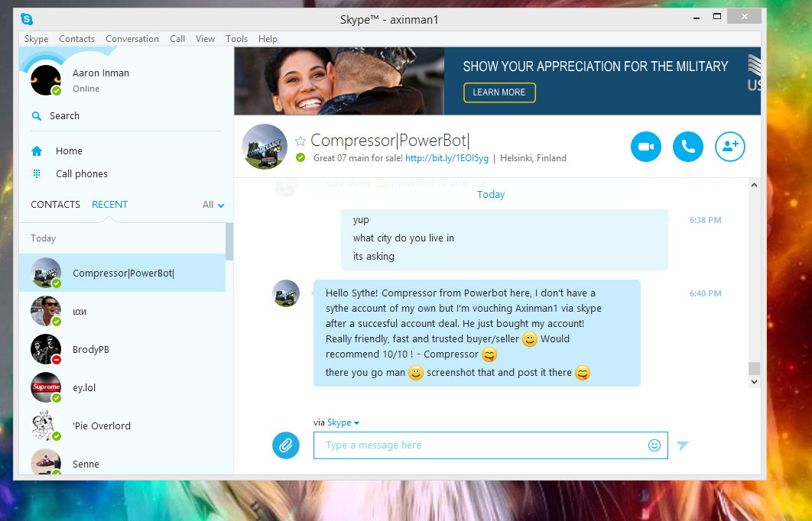Image resolution: width=812 pixels, height=521 pixels.
Task: Click the 'what city do you live in' message
Action: pyautogui.click(x=404, y=238)
